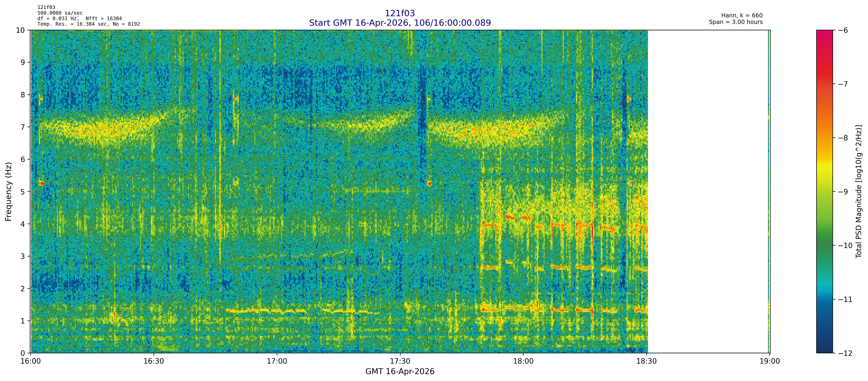This screenshot has height=381, width=868.
Task: Click the dark blue bottom of the colorbar
Action: click(824, 348)
